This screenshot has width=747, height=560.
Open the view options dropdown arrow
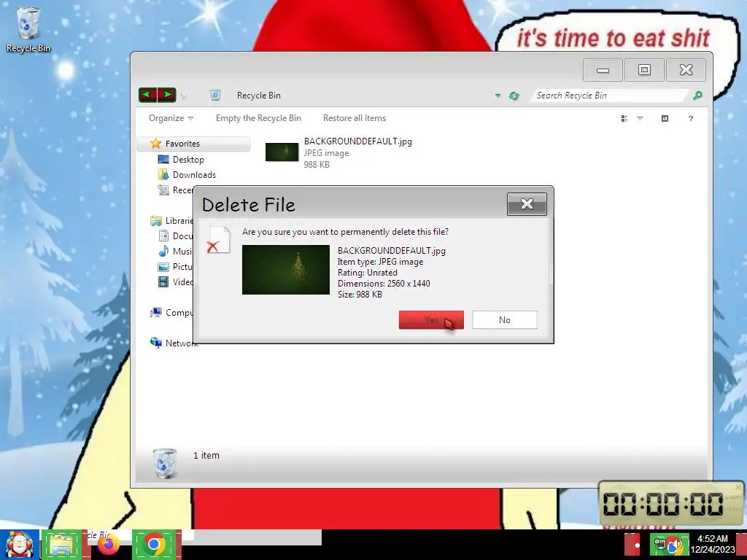click(640, 119)
